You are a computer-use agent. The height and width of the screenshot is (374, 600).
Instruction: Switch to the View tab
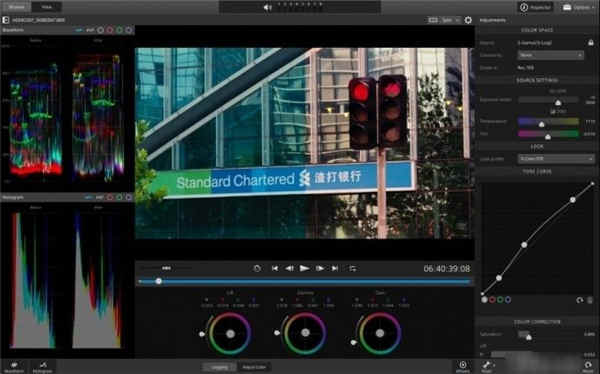pos(46,7)
